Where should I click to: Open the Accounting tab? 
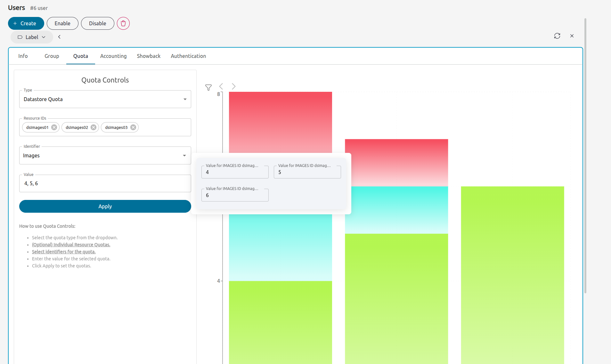113,56
